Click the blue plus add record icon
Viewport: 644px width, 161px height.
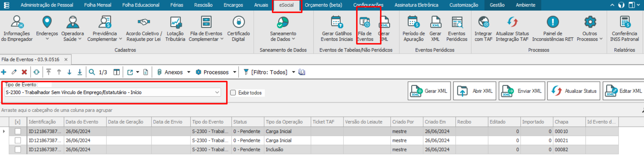4,72
